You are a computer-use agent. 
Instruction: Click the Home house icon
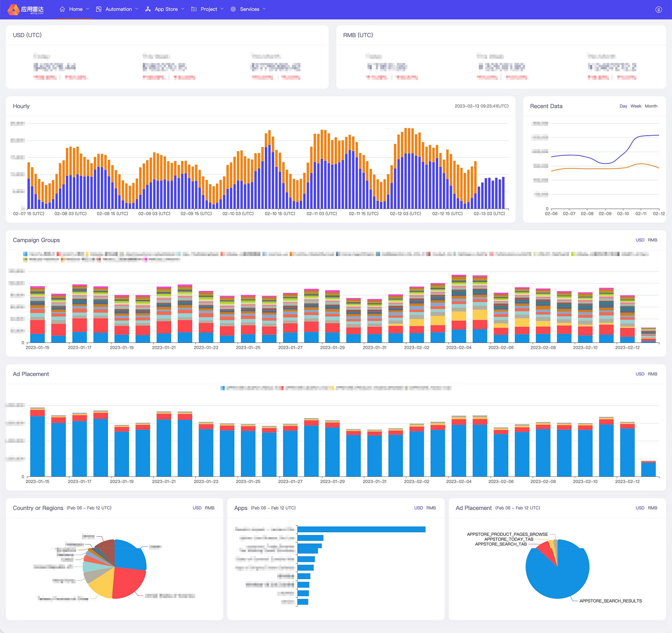62,9
